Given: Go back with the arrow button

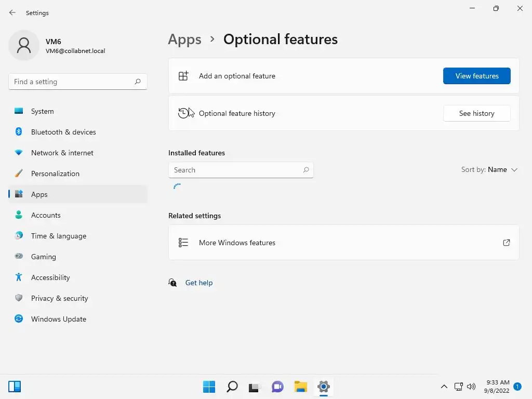Looking at the screenshot, I should 12,12.
